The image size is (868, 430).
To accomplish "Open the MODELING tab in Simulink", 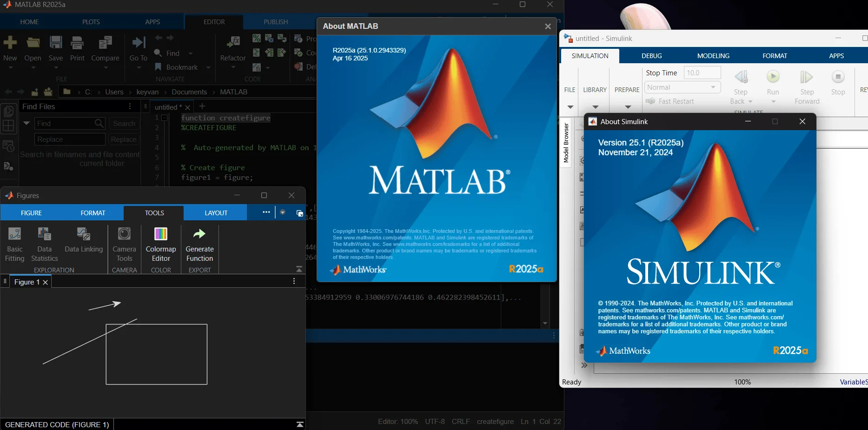I will [713, 56].
